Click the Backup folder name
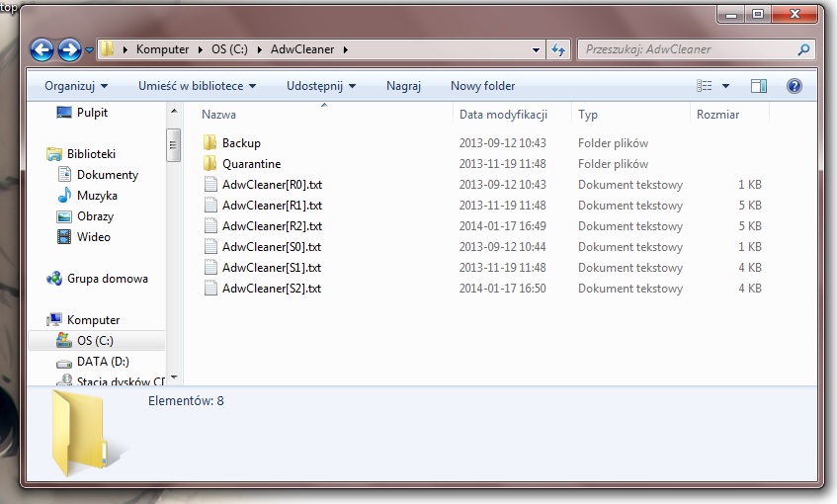Viewport: 837px width, 504px height. (241, 143)
